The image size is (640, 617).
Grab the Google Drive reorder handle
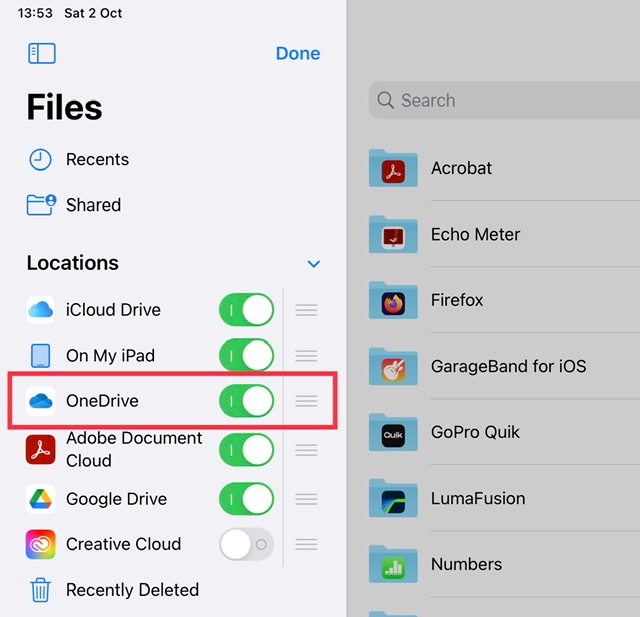[x=306, y=499]
